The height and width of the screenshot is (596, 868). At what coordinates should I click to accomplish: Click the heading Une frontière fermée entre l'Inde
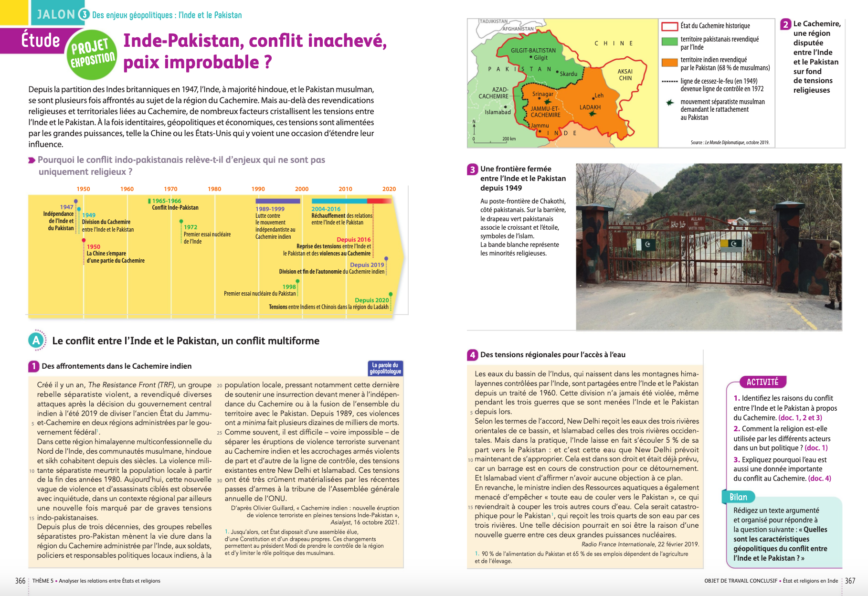pyautogui.click(x=523, y=179)
